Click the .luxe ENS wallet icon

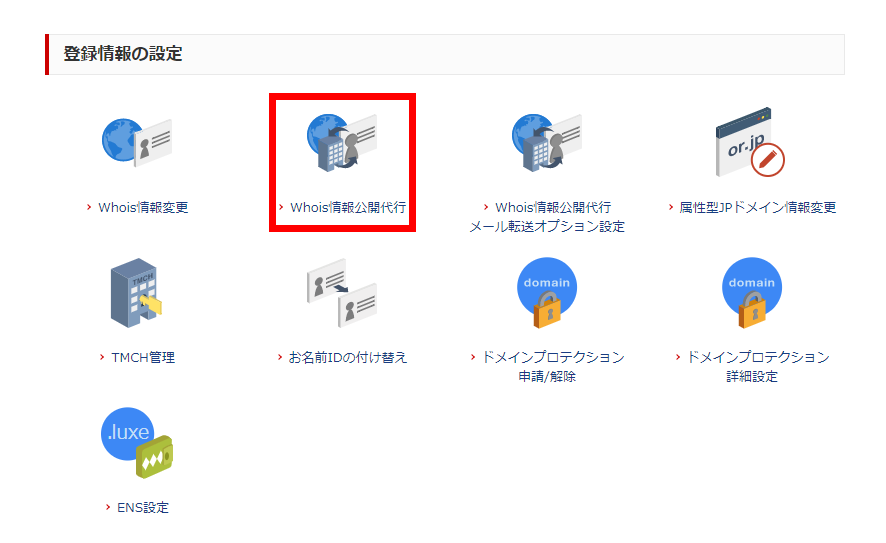137,443
